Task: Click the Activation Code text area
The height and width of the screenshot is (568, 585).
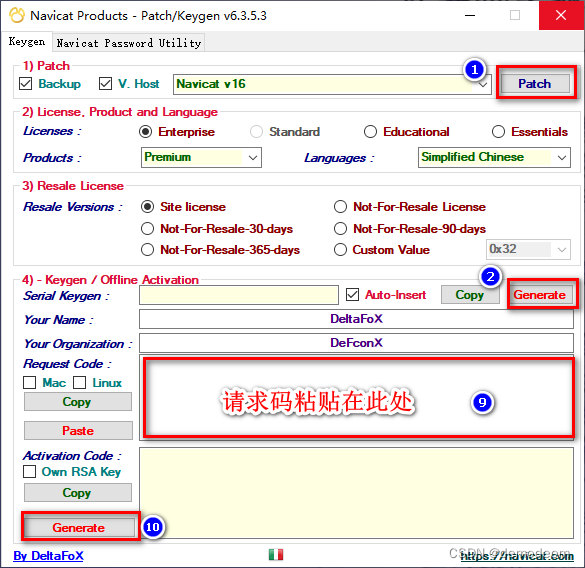Action: click(356, 493)
